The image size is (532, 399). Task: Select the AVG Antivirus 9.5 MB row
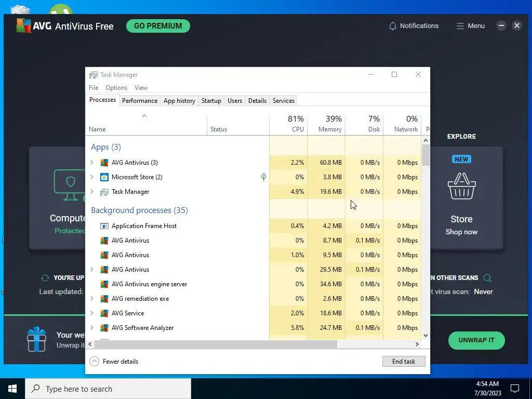click(254, 255)
